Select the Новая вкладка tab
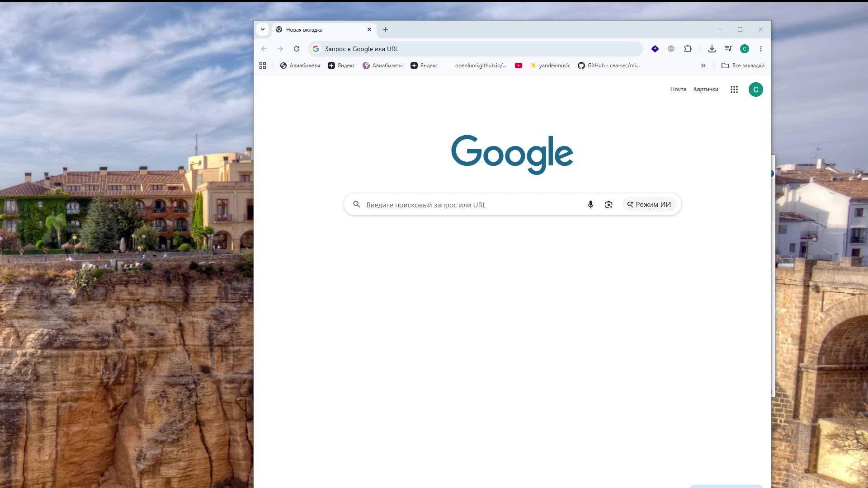Screen dimensions: 868x488 point(324,29)
